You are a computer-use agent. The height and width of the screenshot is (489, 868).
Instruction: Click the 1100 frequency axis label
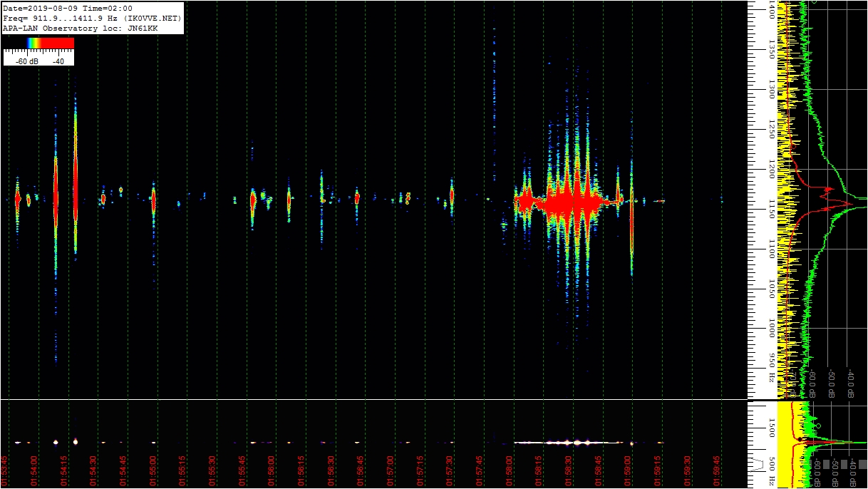772,249
